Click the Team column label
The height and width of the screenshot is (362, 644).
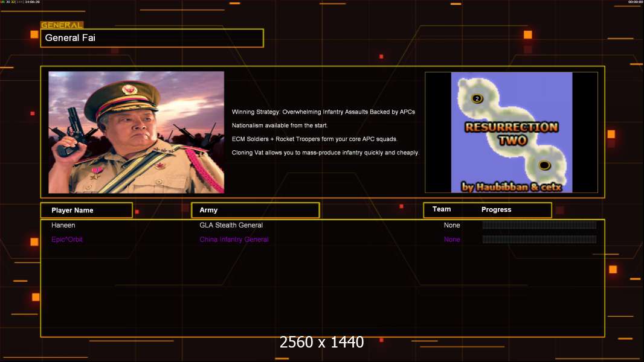442,209
